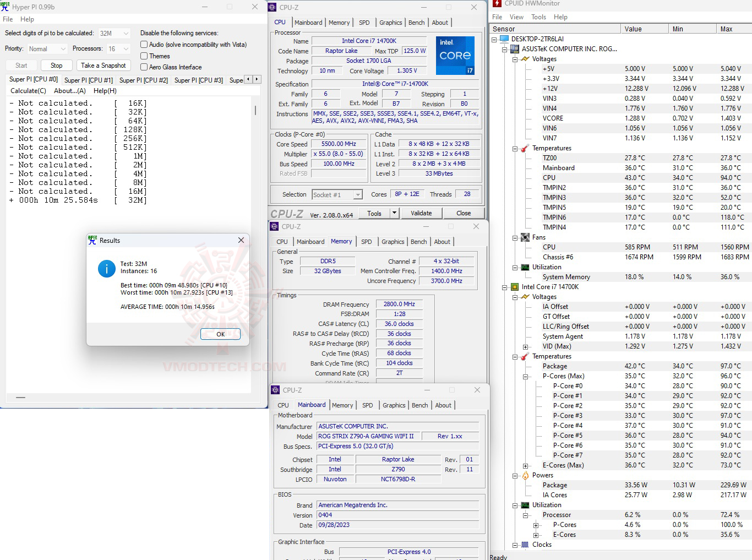Click the Close button in CPU-Z
The image size is (752, 560).
pos(464,213)
